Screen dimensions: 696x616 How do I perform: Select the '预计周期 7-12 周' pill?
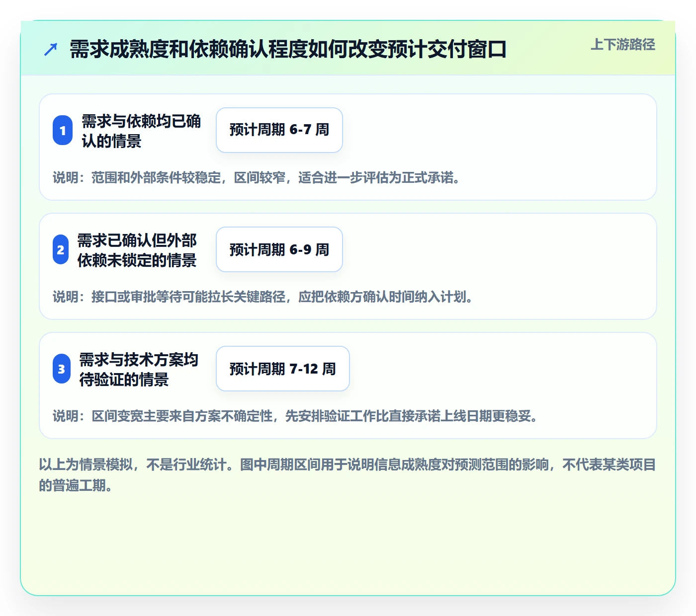283,369
